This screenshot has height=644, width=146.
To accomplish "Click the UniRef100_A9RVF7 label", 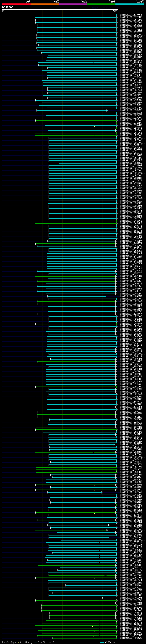I will (131, 72).
